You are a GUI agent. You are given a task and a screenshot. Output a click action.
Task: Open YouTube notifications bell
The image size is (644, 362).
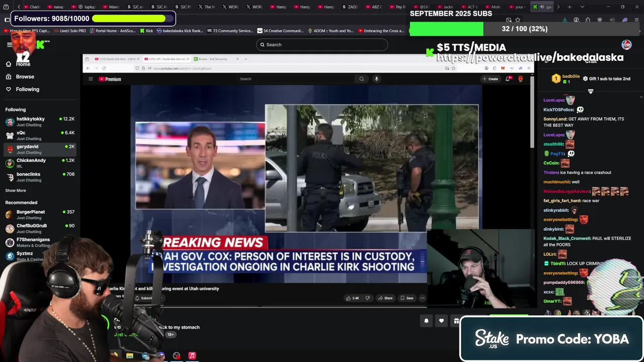pos(508,79)
